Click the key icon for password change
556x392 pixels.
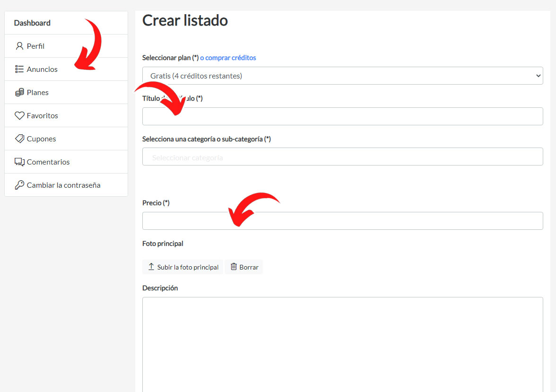point(19,185)
